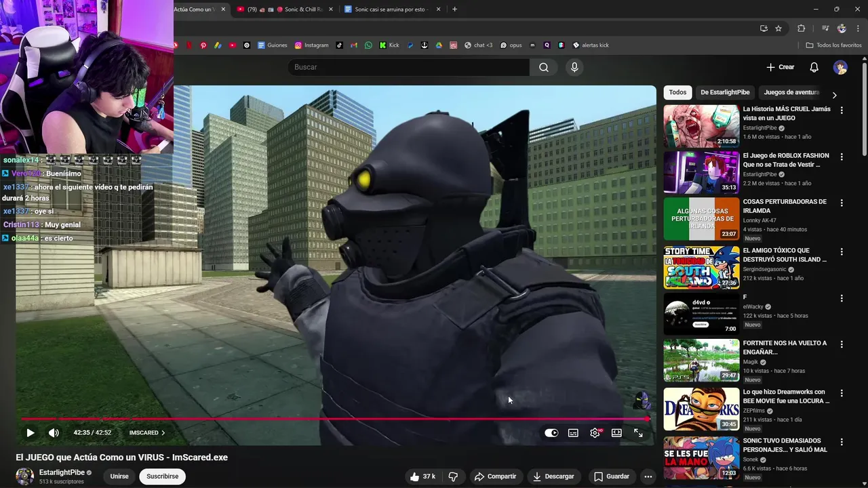The image size is (868, 488).
Task: Open player settings gear icon
Action: (595, 433)
